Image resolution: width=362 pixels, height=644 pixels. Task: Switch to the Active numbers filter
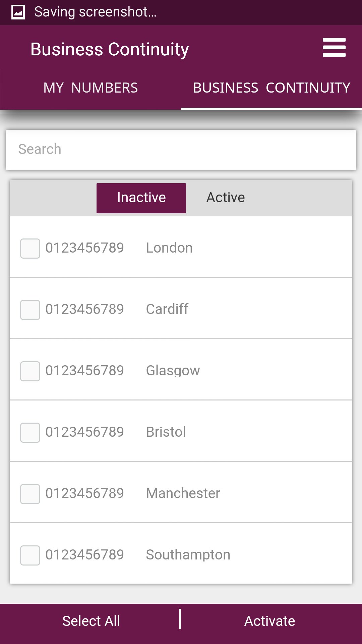coord(226,198)
